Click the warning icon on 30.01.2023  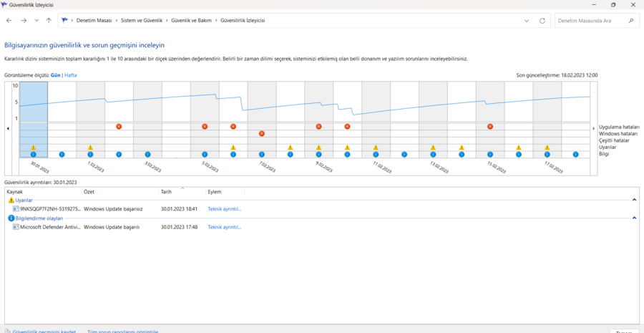pos(33,148)
